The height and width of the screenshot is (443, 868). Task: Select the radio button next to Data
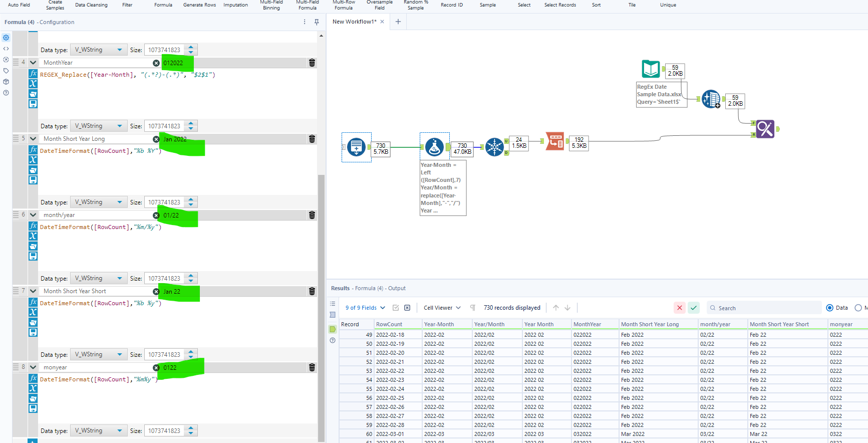click(858, 308)
